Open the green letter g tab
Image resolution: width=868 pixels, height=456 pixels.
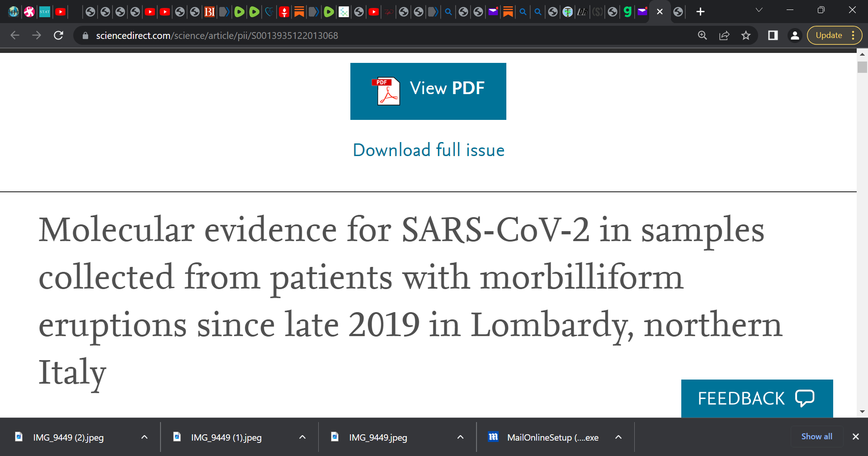point(627,12)
